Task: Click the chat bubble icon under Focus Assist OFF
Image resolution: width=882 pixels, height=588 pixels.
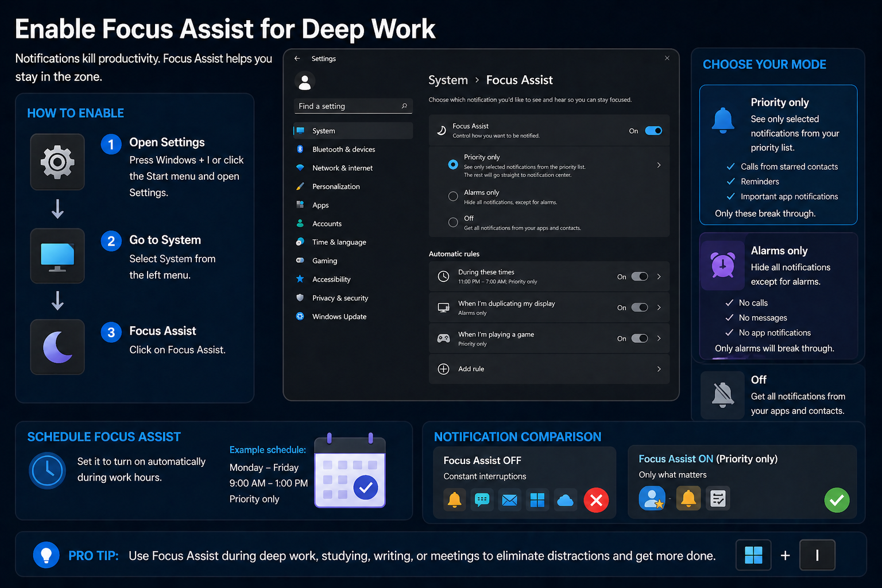Action: (482, 500)
